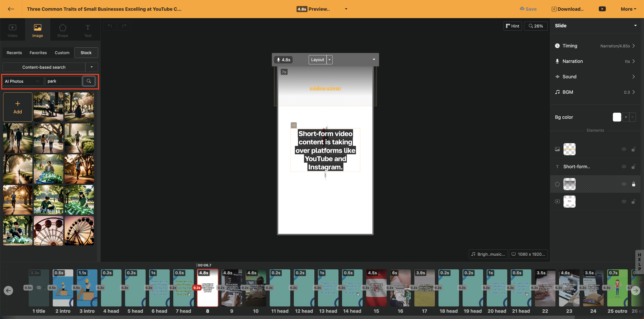Click the white Bg color swatch
Screen dimensions: 644x319
617,117
